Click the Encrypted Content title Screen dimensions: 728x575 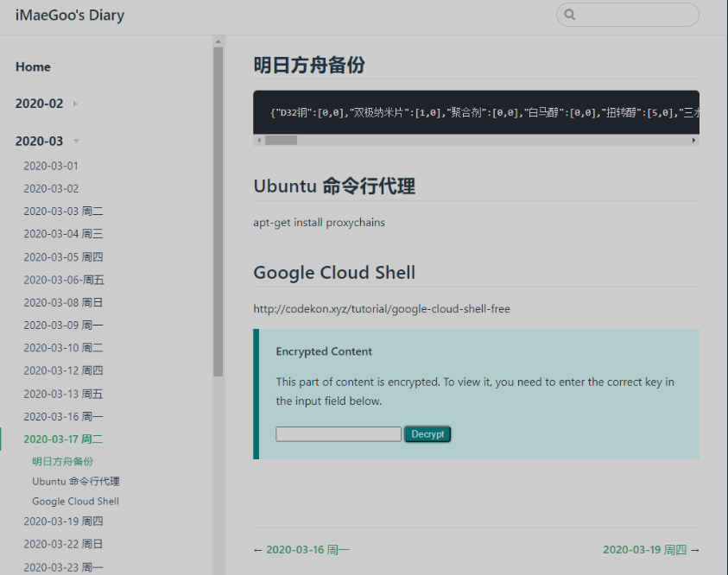tap(324, 351)
